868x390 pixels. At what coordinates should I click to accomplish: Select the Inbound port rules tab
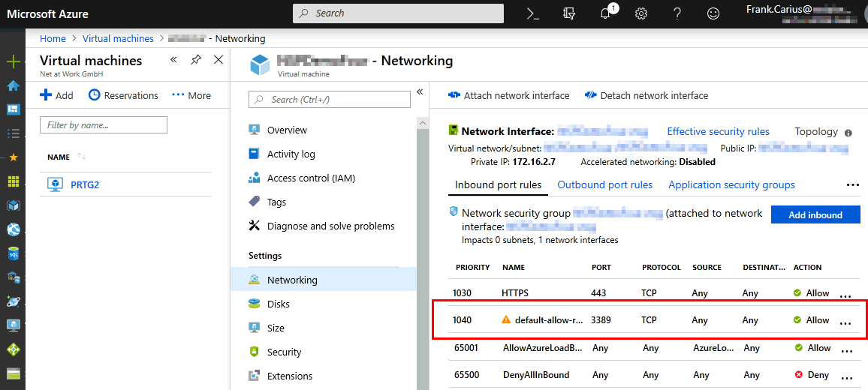click(499, 184)
